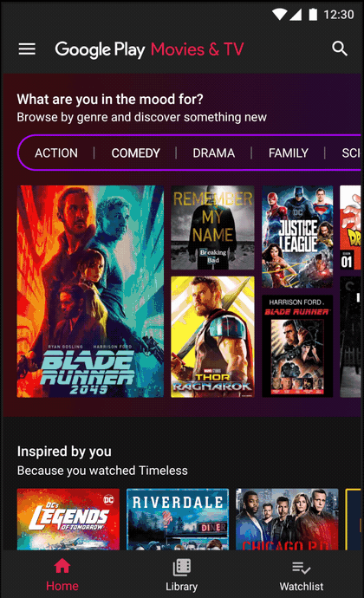Viewport: 364px width, 598px height.
Task: Open the Library film icon
Action: click(182, 567)
